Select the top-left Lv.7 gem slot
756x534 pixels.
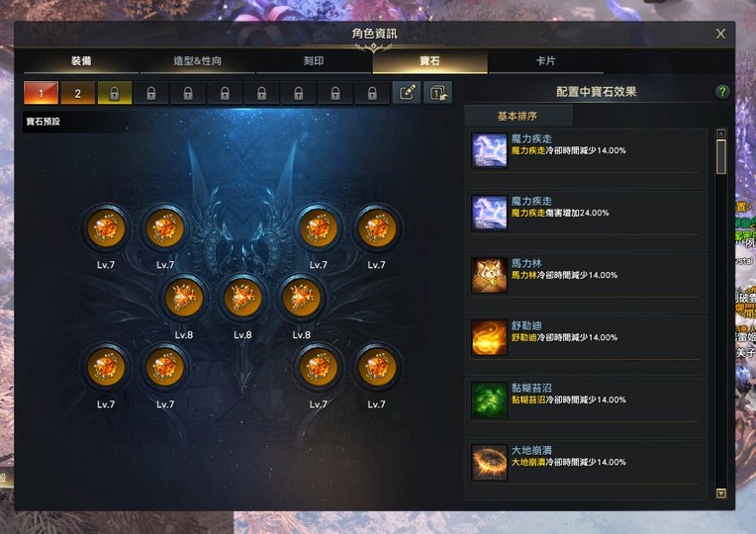pyautogui.click(x=106, y=228)
